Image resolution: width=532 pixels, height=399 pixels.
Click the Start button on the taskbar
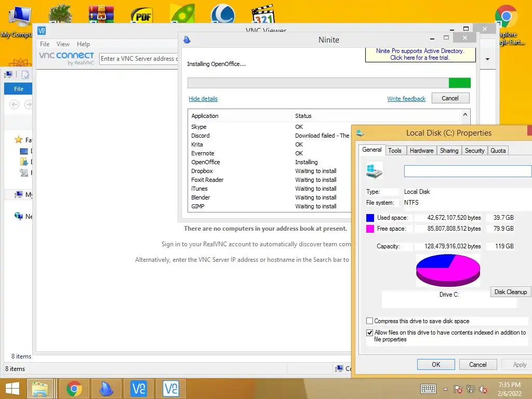[x=12, y=389]
